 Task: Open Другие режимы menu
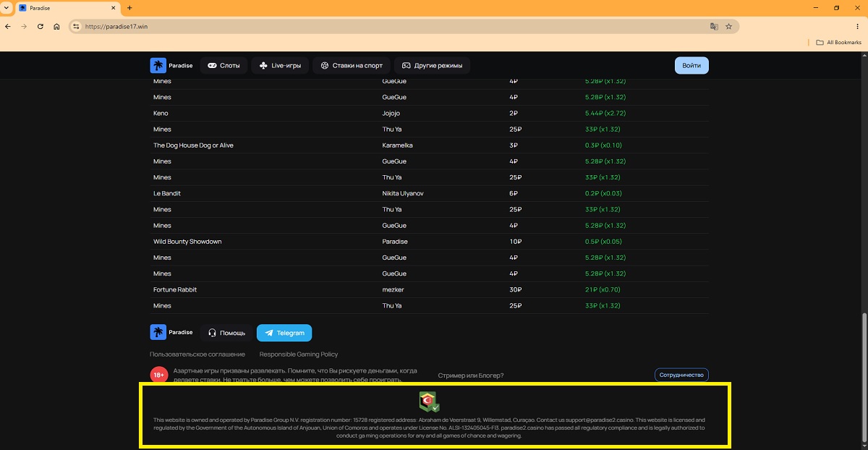click(x=433, y=65)
